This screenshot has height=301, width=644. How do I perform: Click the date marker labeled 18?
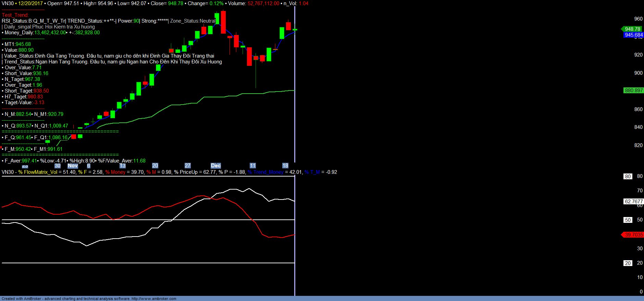click(285, 166)
